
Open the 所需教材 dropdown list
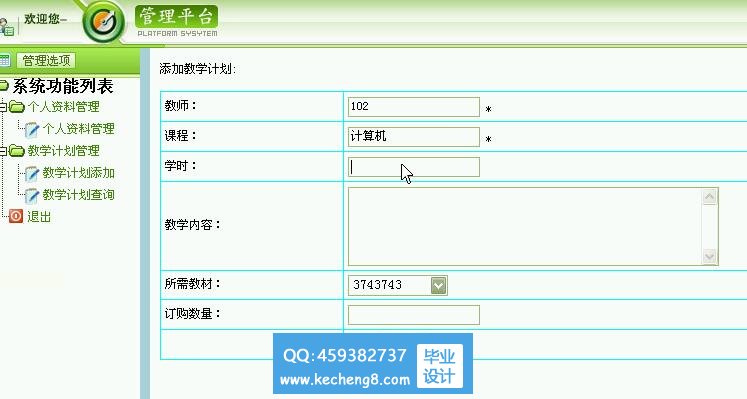coord(438,285)
